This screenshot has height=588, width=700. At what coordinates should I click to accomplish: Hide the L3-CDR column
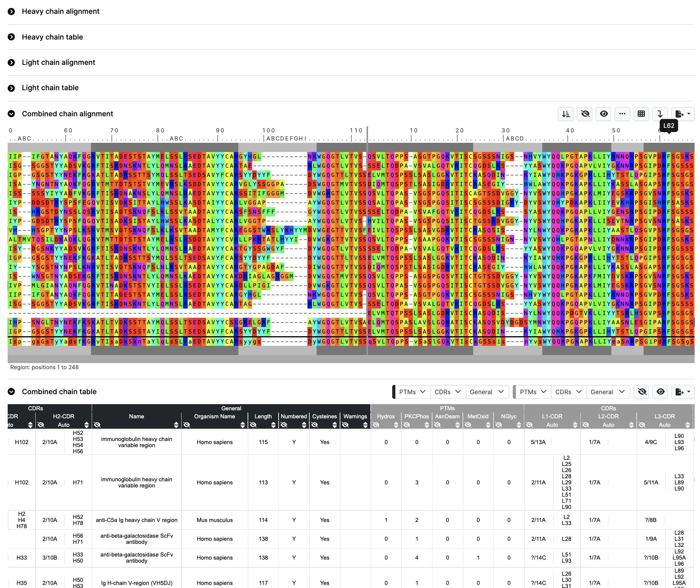point(642,425)
